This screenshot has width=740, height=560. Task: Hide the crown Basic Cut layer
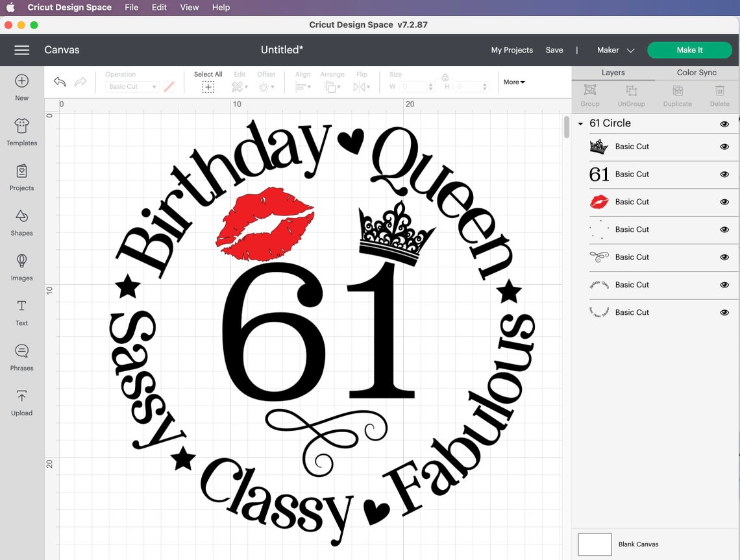tap(724, 147)
